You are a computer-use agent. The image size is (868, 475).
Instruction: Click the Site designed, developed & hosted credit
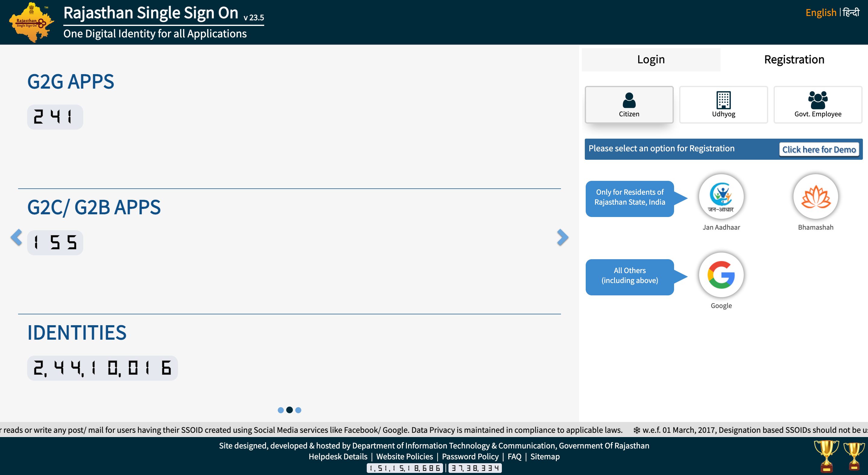(434, 446)
